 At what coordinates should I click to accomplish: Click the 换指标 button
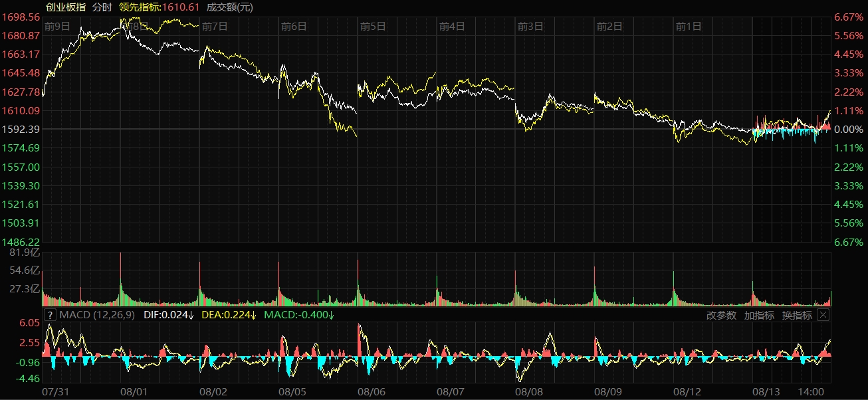tap(797, 315)
